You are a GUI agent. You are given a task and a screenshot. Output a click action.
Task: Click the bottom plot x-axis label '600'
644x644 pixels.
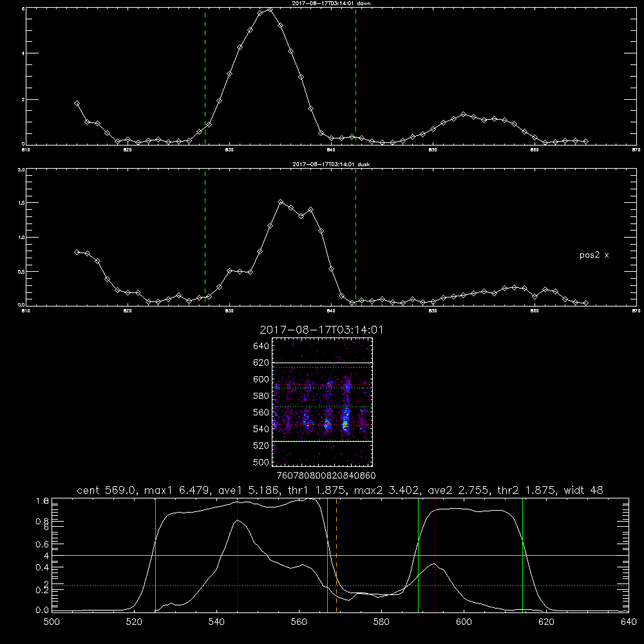464,622
